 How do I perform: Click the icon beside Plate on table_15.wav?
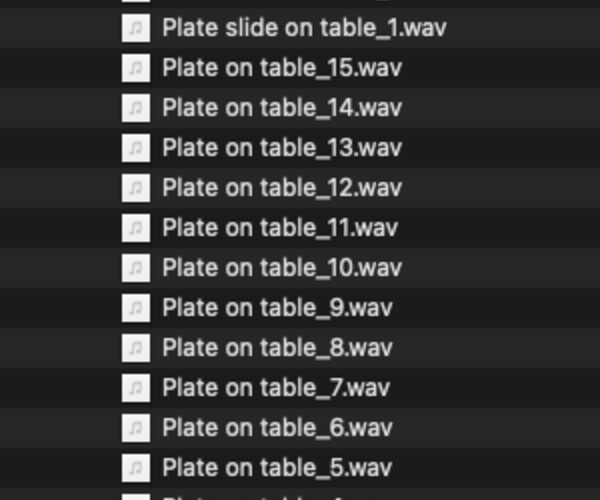(136, 68)
